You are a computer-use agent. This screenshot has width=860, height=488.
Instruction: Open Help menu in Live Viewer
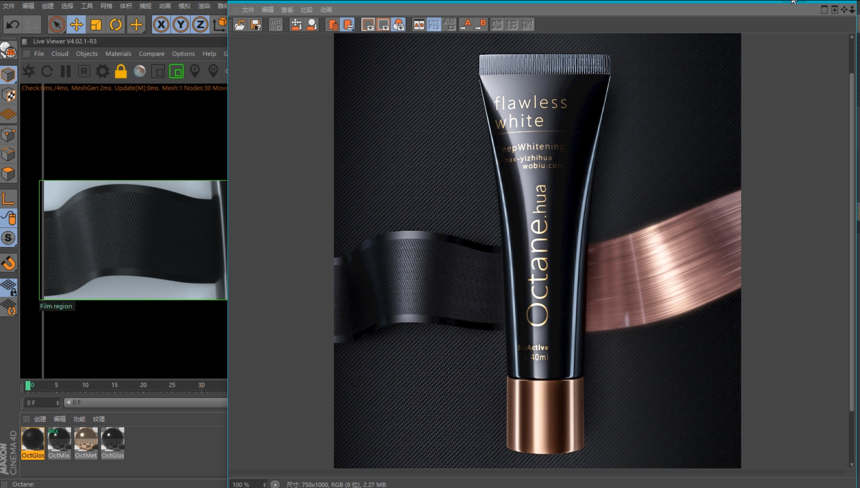pos(209,54)
